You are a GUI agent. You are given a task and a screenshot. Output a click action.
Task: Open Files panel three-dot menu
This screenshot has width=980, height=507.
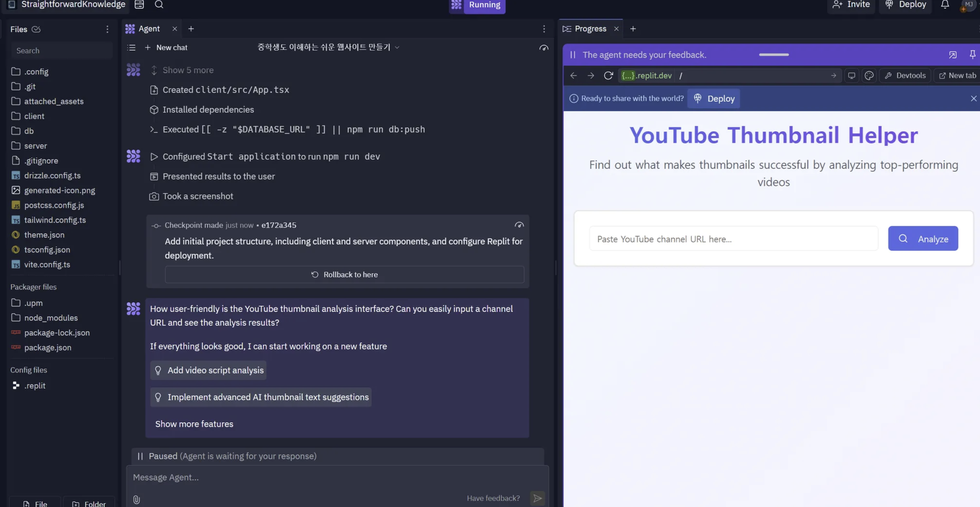click(107, 29)
